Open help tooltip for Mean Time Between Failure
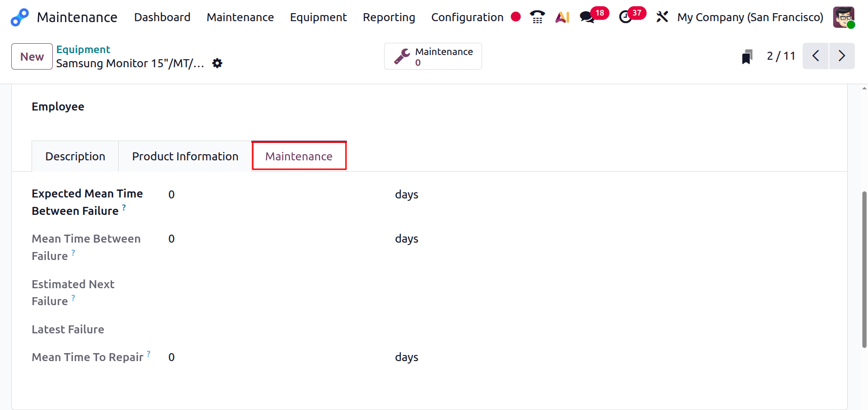The image size is (868, 410). [x=73, y=252]
